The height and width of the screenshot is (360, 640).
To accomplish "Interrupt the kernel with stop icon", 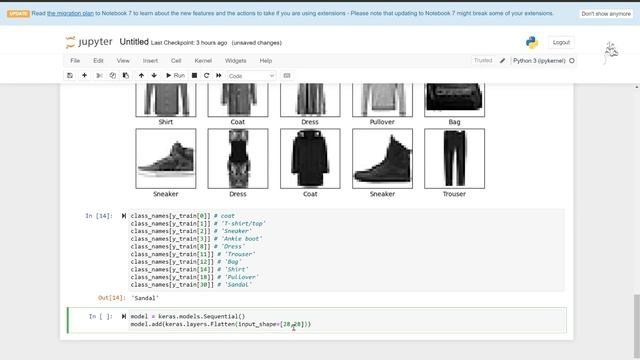I will [194, 76].
